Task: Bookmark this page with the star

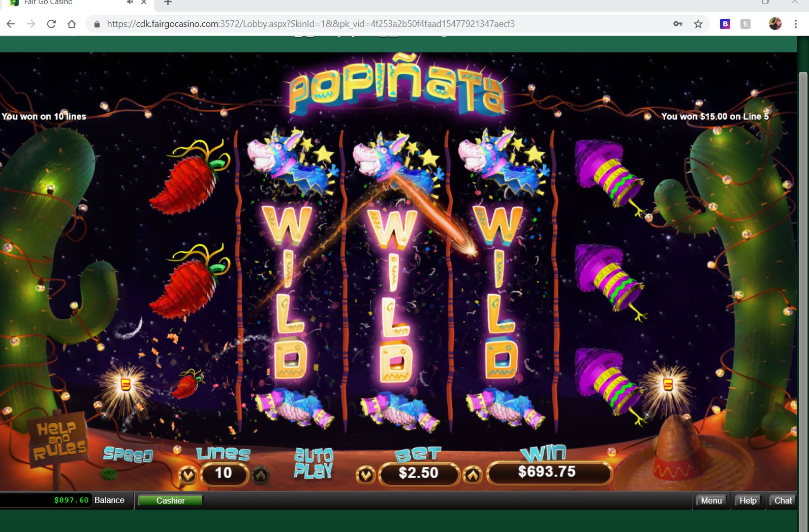Action: tap(698, 24)
